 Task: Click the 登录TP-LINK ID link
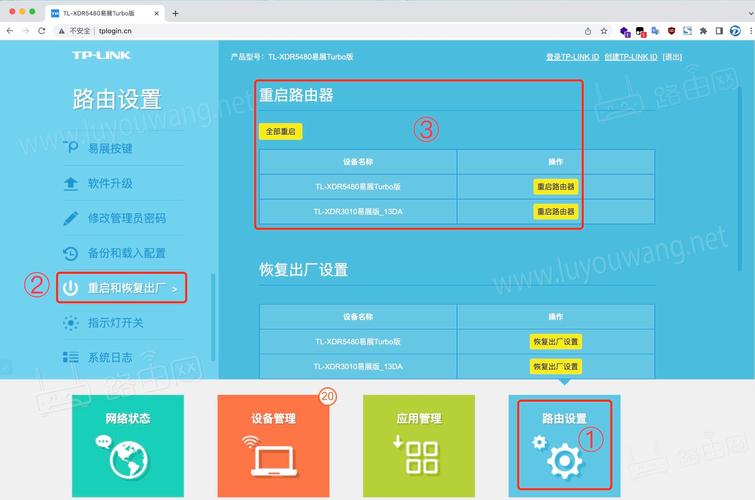[x=573, y=57]
